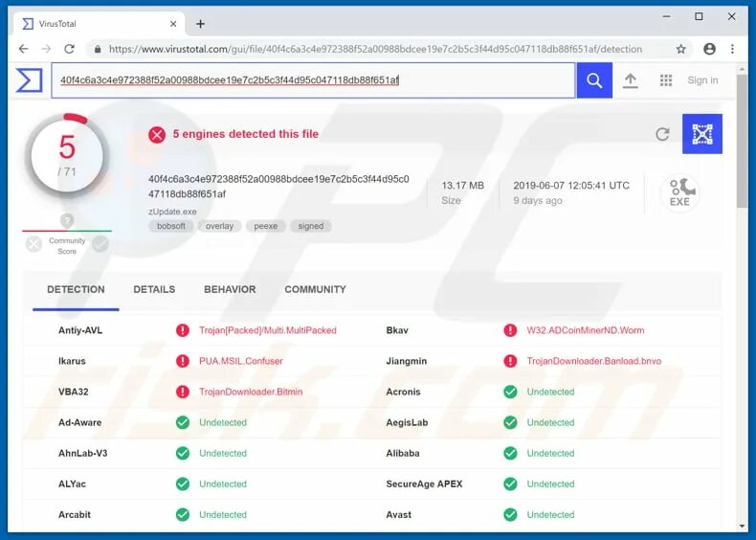Image resolution: width=756 pixels, height=540 pixels.
Task: Click TrojanDownloader.Banload.bnvo detection text
Action: tap(594, 361)
